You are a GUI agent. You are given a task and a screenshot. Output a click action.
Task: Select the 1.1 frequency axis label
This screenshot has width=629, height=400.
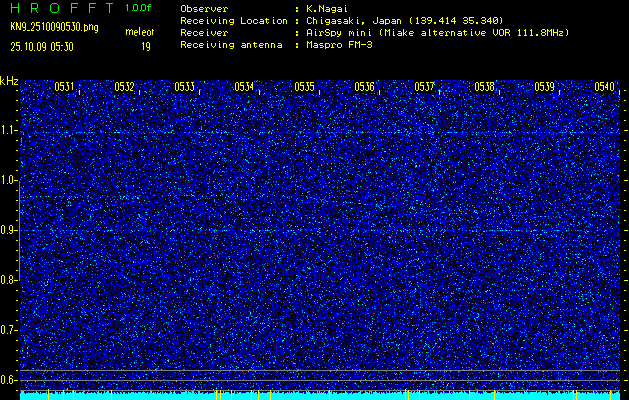click(x=9, y=130)
